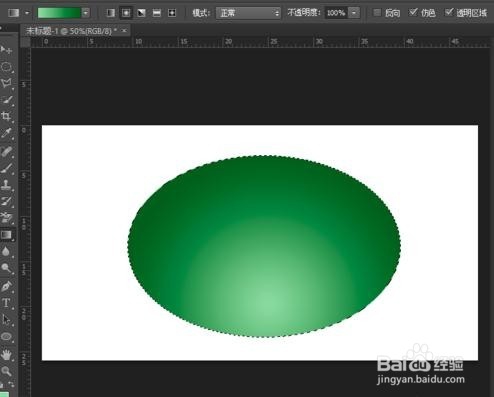This screenshot has width=494, height=397.
Task: Choose Reflected Gradient style
Action: (x=157, y=13)
